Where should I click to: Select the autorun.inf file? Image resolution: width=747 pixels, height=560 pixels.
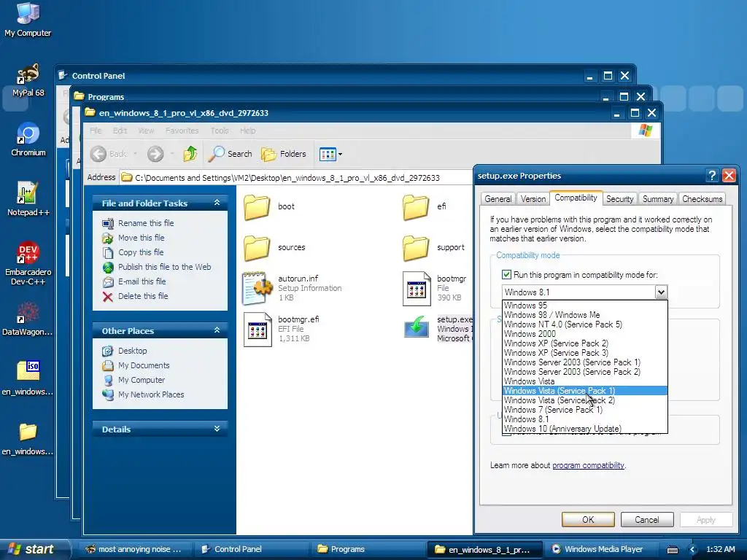293,288
